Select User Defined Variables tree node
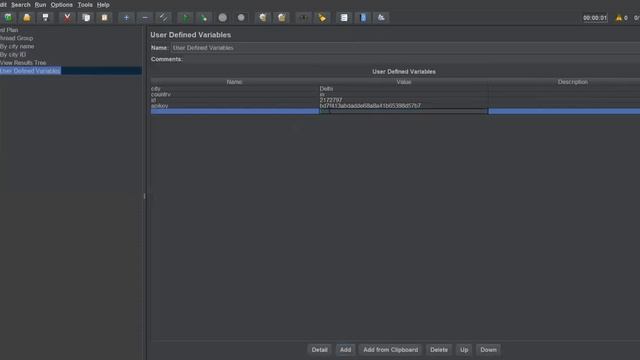640x360 pixels. (30, 71)
